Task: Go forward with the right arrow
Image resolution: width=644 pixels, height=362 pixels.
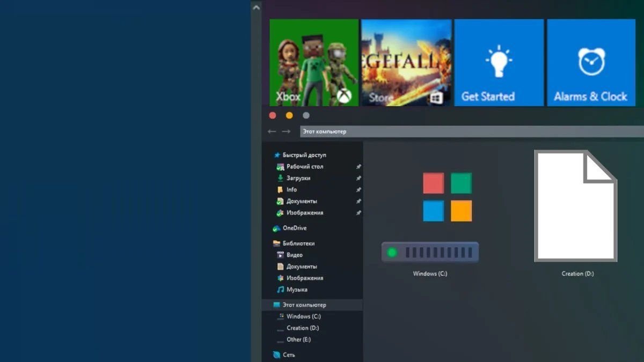Action: pos(287,131)
